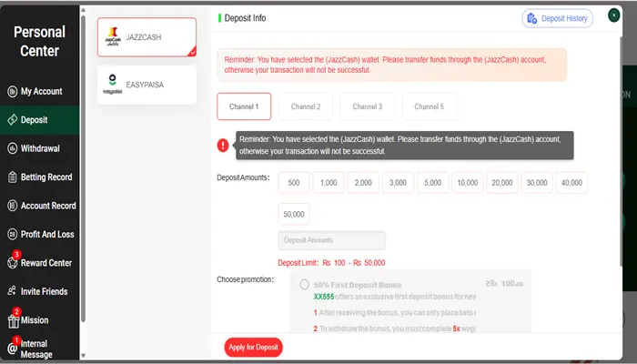Screen dimensions: 637x364
Task: Switch to Channel 2 tab
Action: click(306, 106)
